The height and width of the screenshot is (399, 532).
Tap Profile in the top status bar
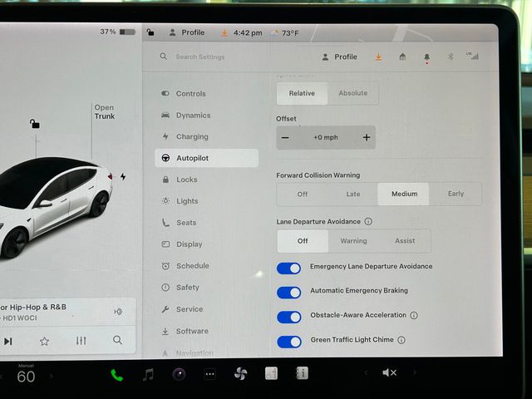(187, 32)
